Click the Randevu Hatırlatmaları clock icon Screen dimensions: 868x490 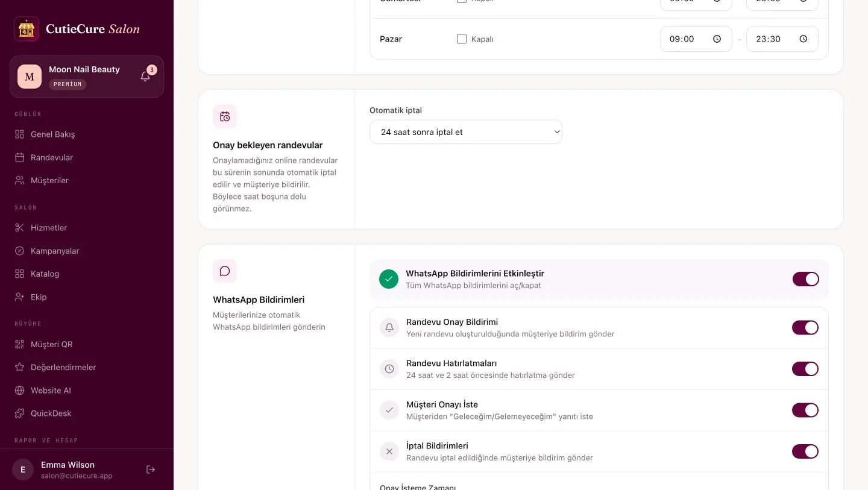pos(389,369)
